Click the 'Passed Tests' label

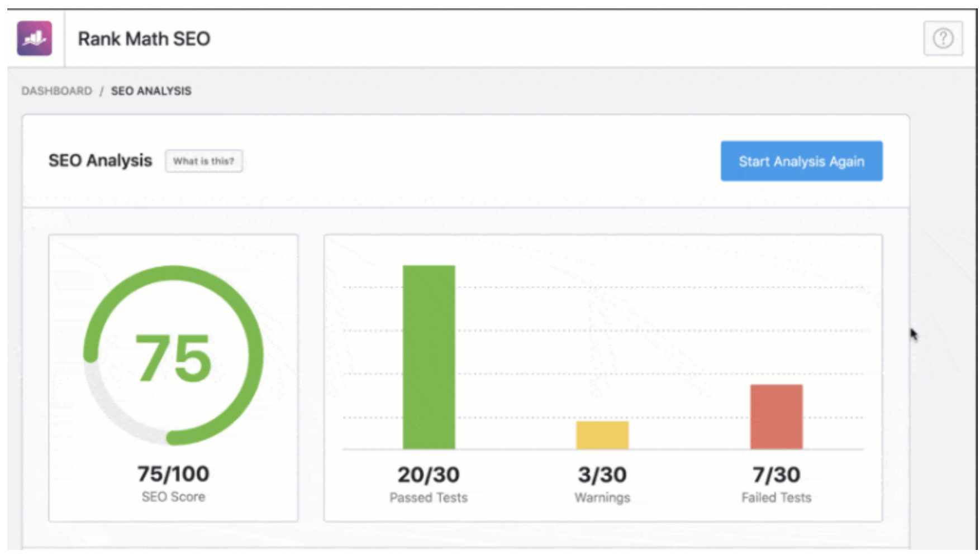point(429,497)
